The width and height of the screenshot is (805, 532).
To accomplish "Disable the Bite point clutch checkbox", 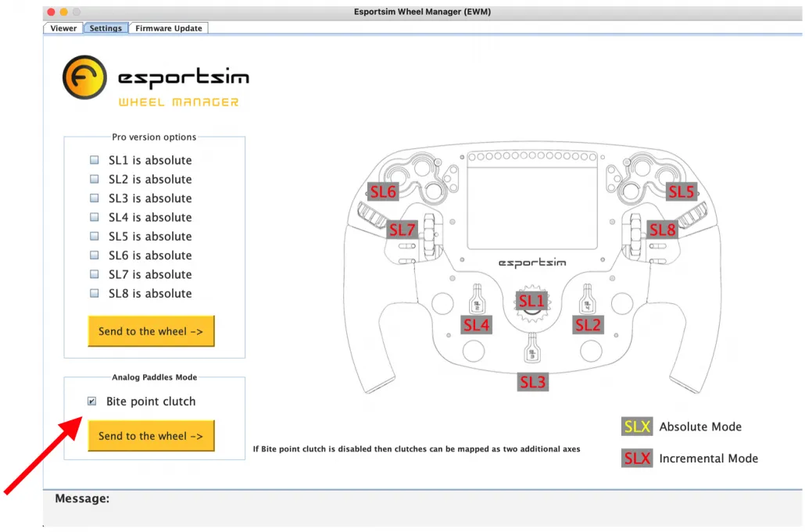I will point(92,402).
